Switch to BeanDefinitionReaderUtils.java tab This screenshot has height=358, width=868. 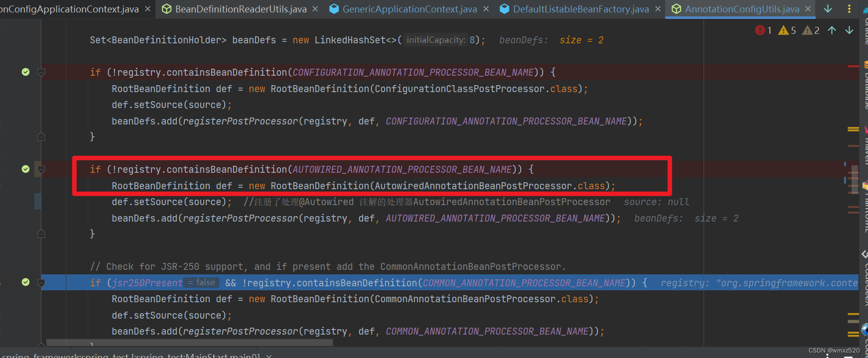[x=241, y=9]
